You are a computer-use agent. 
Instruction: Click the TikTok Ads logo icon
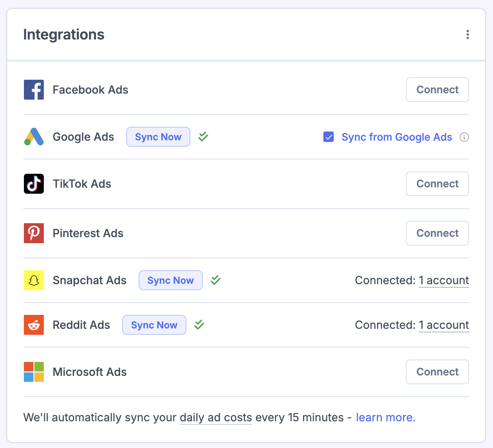pyautogui.click(x=34, y=184)
